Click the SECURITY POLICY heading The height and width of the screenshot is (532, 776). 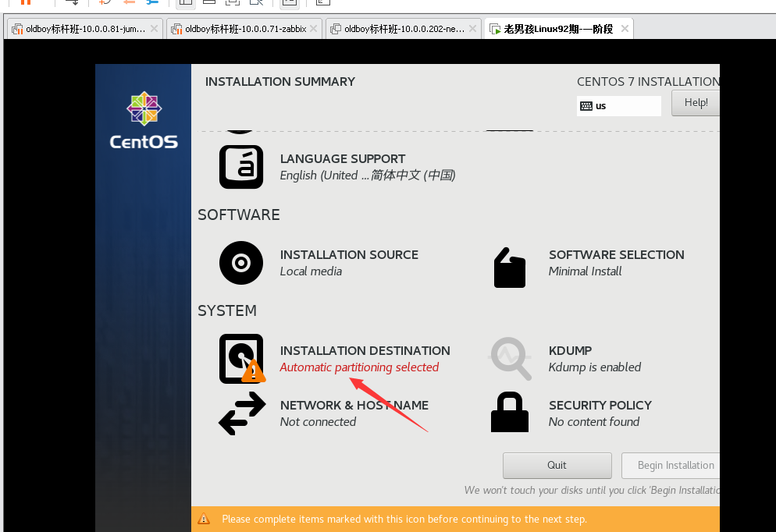click(x=600, y=406)
